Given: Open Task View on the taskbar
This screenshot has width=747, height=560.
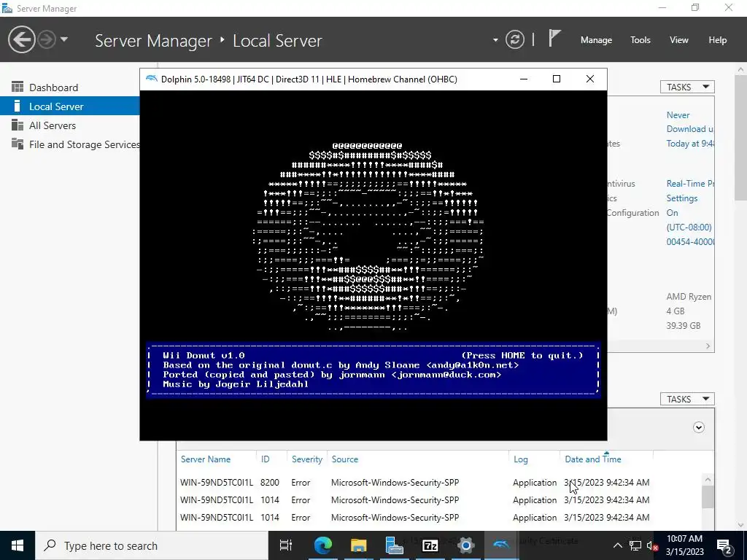Looking at the screenshot, I should coord(286,545).
